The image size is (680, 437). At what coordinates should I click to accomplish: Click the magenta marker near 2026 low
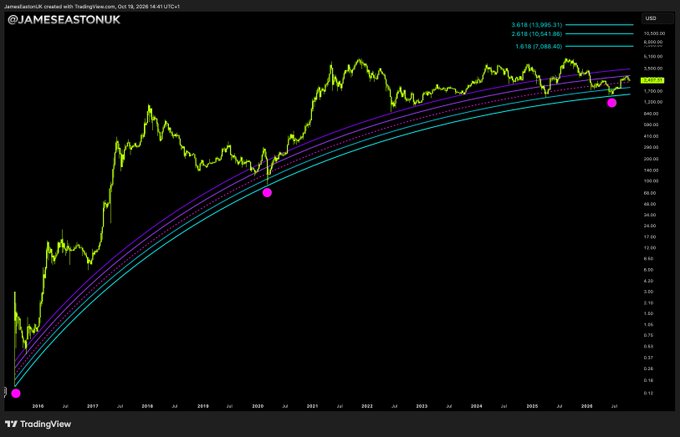(x=611, y=103)
